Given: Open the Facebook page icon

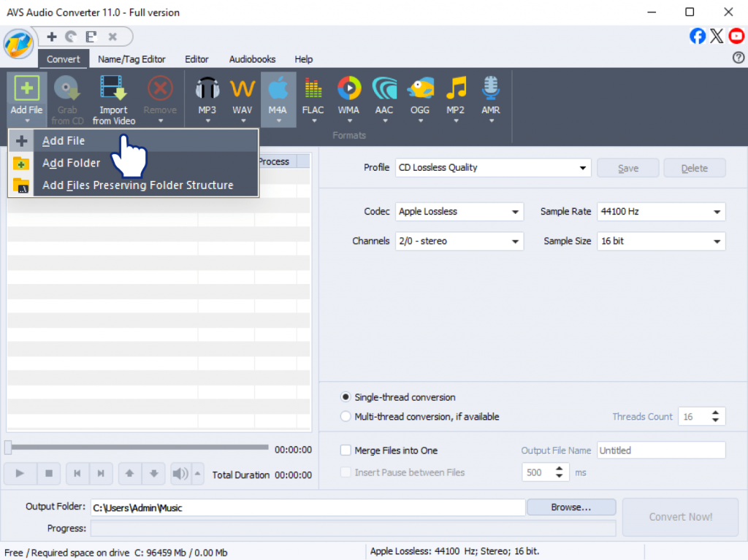Looking at the screenshot, I should 697,36.
